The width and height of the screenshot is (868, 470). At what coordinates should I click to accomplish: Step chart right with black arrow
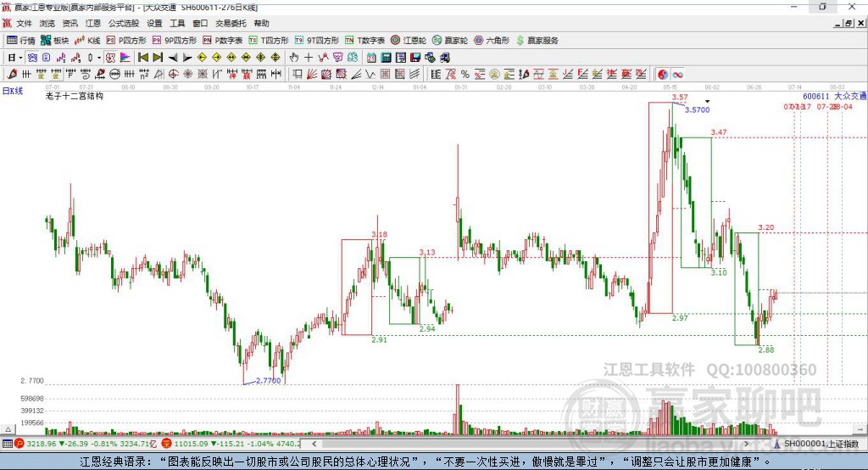(187, 58)
